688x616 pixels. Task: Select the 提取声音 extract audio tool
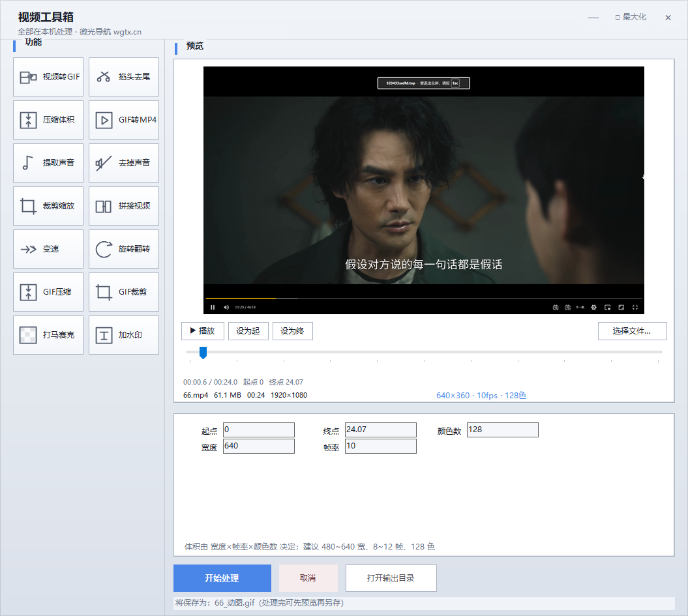(x=48, y=163)
